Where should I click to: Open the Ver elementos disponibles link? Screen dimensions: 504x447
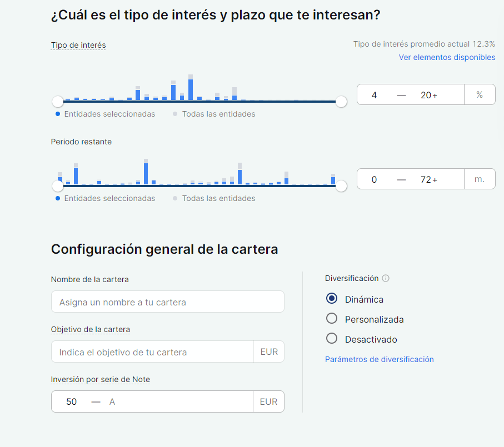pos(447,57)
